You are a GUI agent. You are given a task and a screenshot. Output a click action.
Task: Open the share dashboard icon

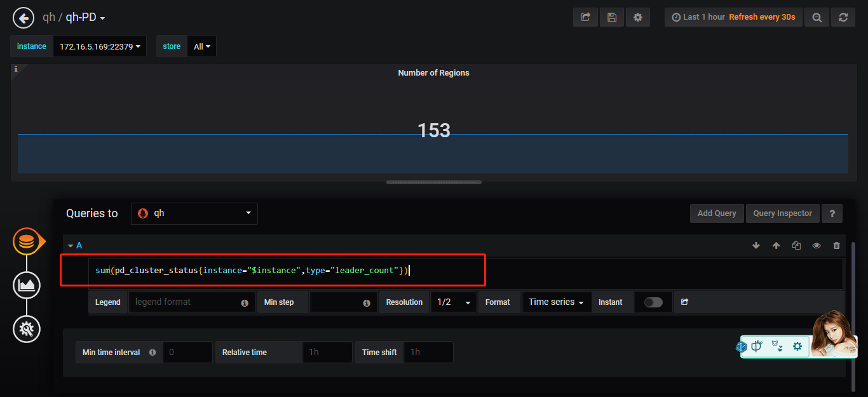pos(585,17)
